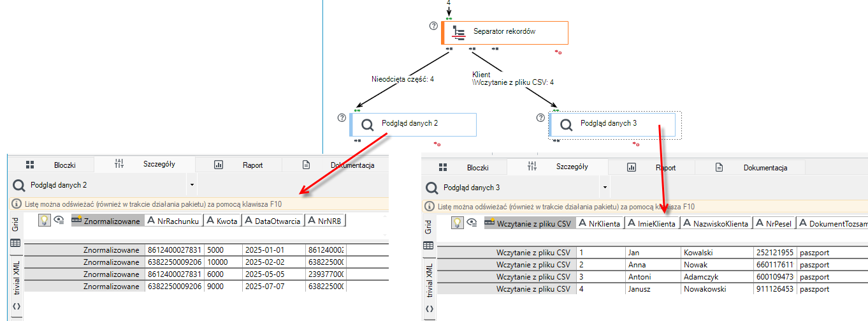Screen dimensions: 868x321
Task: Click the Kwota cell 9000
Action: click(x=223, y=286)
